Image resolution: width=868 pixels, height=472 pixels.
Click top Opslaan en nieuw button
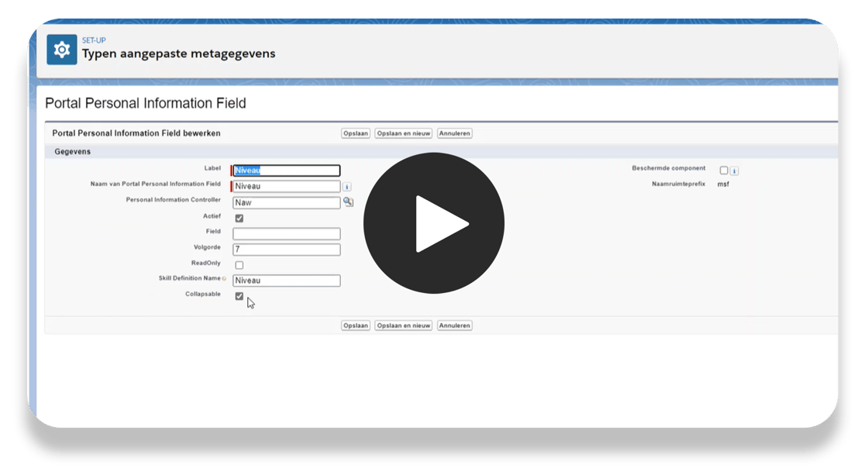404,133
